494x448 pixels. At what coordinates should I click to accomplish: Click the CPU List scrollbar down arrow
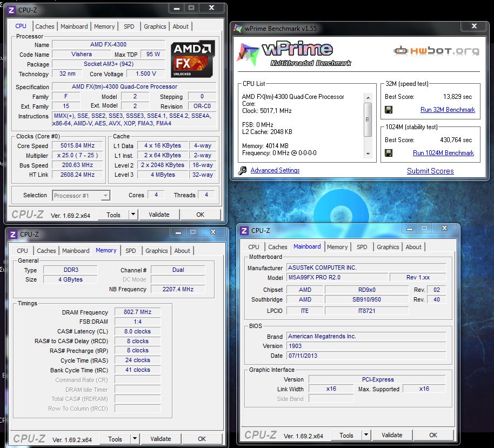coord(368,153)
